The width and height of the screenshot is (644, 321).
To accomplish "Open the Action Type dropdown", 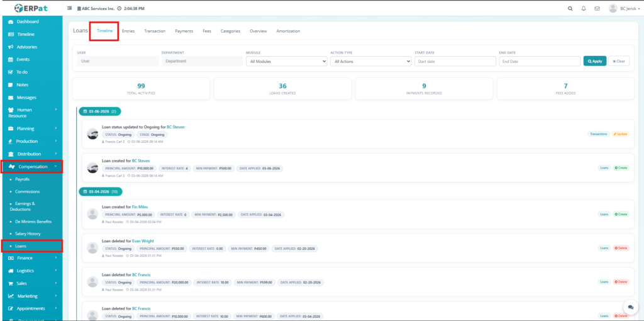I will pyautogui.click(x=371, y=62).
